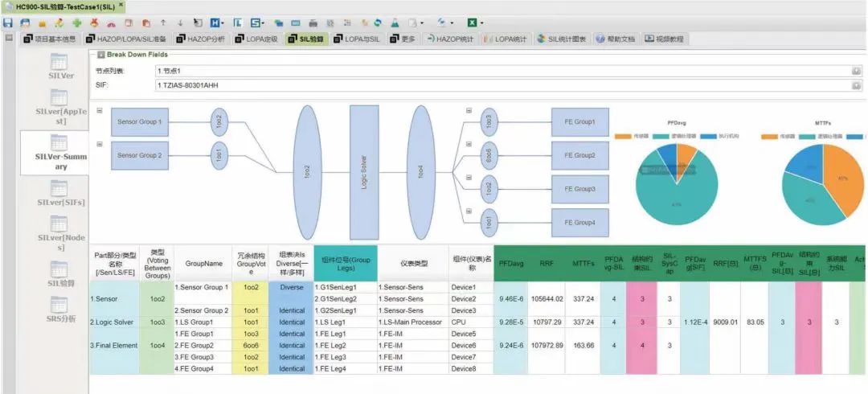Click the move down arrow icon
This screenshot has width=868, height=394.
180,23
